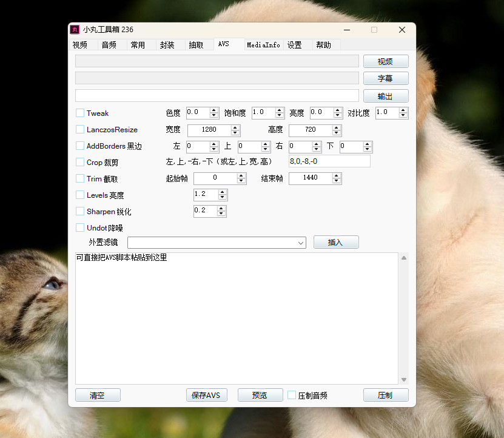The image size is (504, 438).
Task: Open the 外置滤镜 external filter dropdown
Action: click(301, 242)
